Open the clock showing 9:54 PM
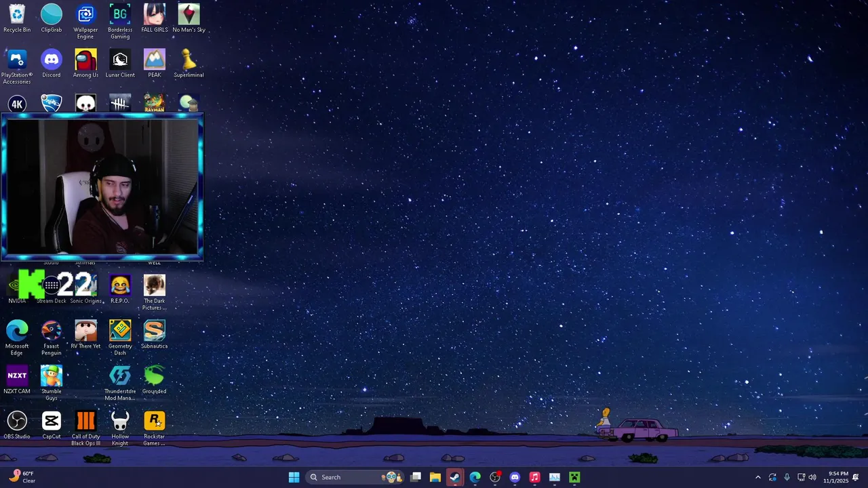The image size is (868, 488). (x=835, y=477)
